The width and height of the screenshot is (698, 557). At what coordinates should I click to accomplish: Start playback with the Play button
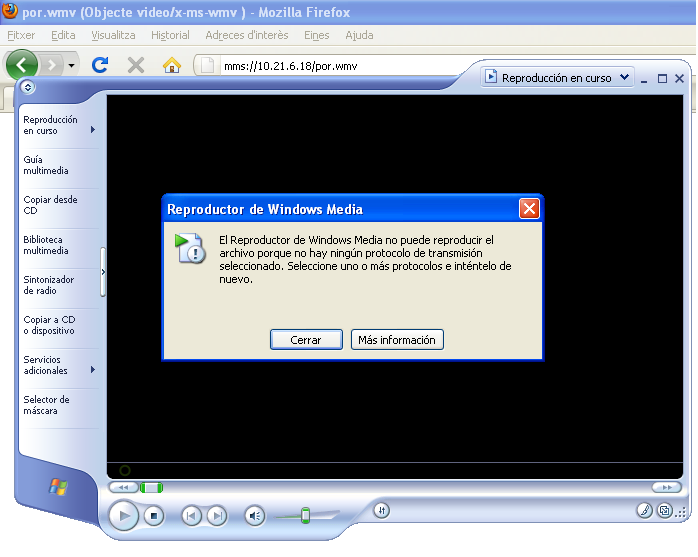coord(124,516)
